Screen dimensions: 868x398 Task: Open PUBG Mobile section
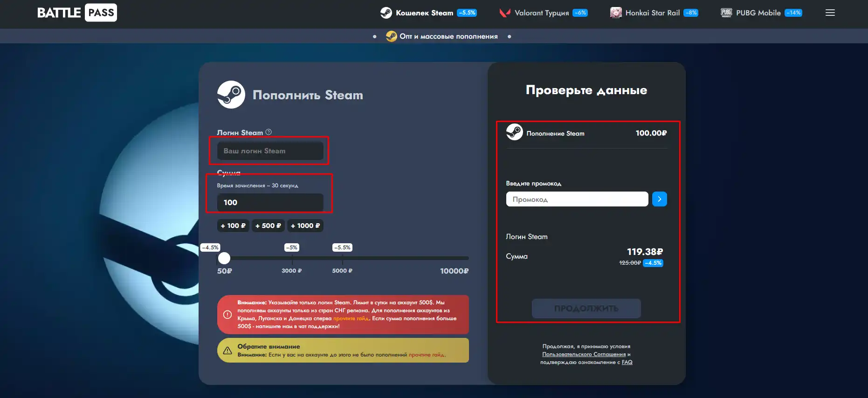pyautogui.click(x=758, y=13)
